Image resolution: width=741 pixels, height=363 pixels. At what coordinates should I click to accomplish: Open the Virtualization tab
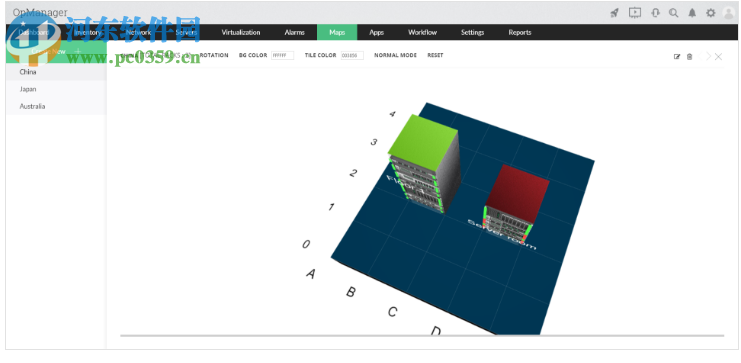(241, 33)
